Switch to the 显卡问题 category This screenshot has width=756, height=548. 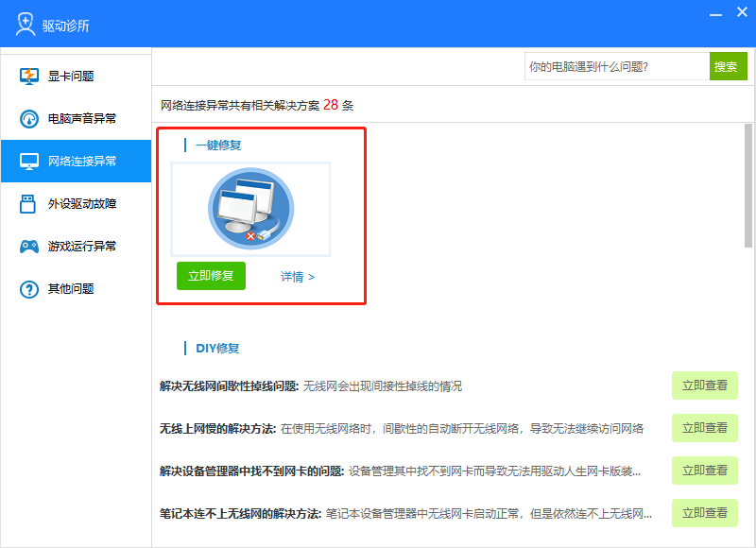tap(76, 76)
